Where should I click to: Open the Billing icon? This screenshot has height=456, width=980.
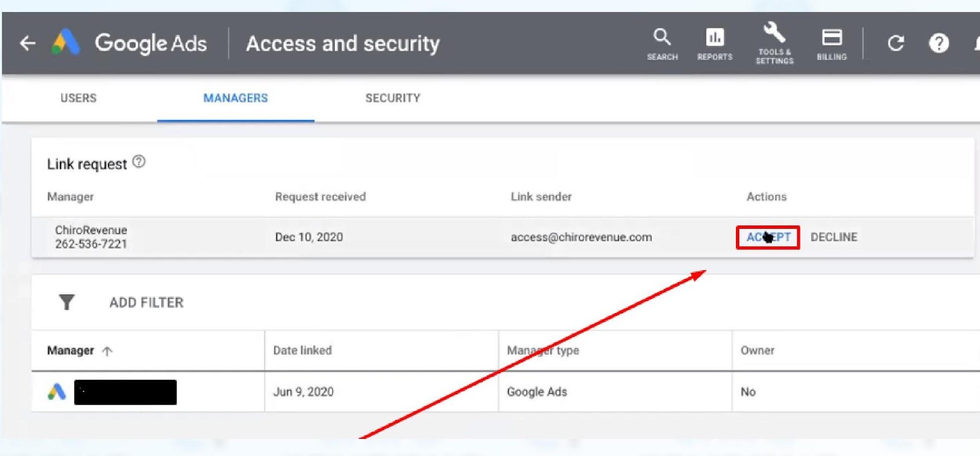click(831, 44)
